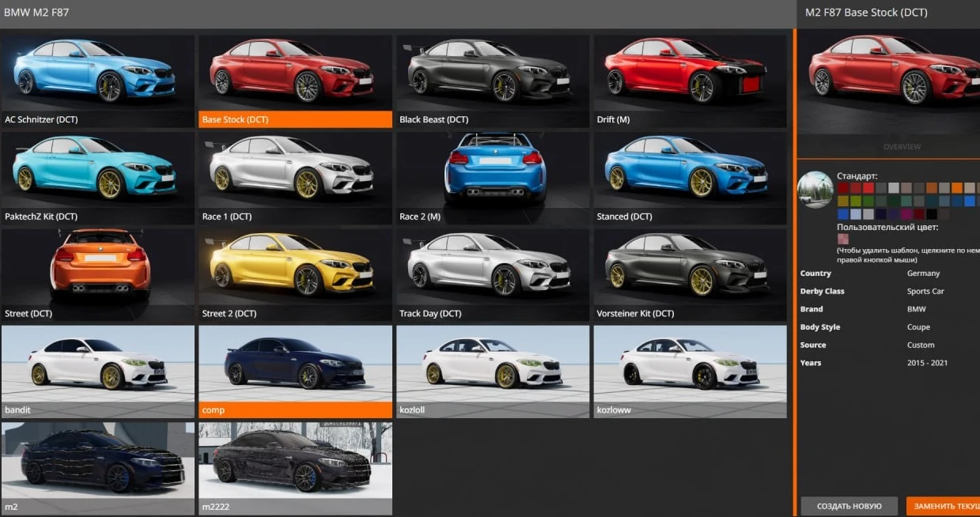Select the yellow Street 2 (DCT) config
Viewport: 980px width, 517px height.
pos(294,269)
